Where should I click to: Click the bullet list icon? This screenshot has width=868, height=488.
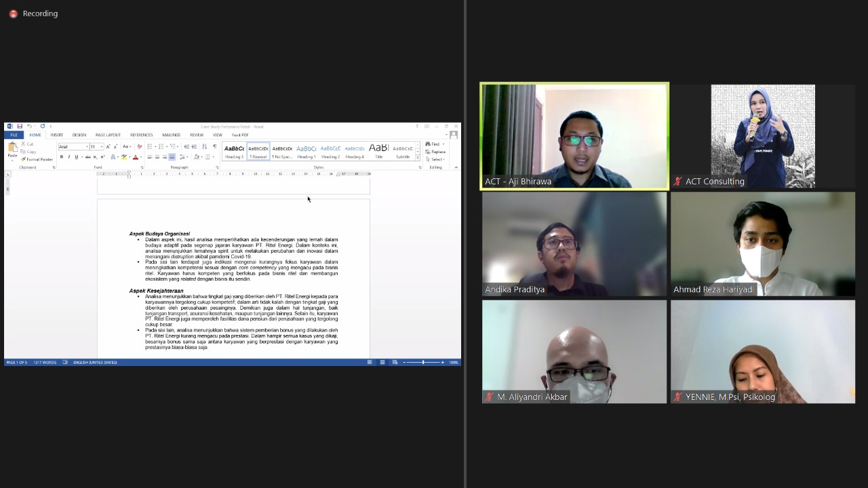pyautogui.click(x=150, y=146)
